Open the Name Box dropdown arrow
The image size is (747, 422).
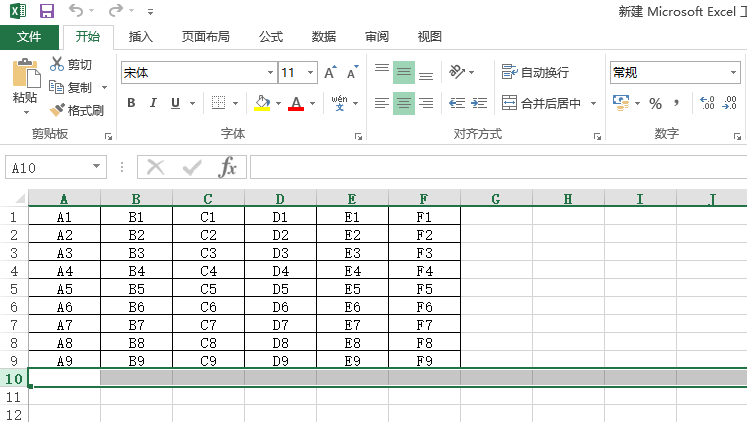click(97, 168)
